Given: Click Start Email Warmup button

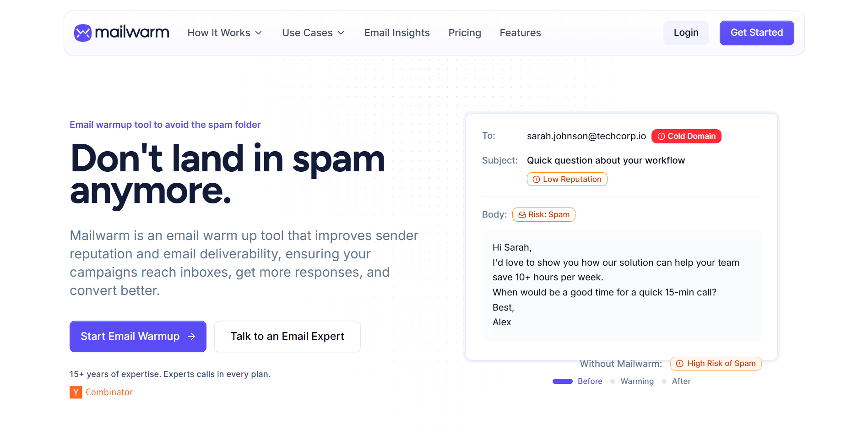Looking at the screenshot, I should click(x=138, y=336).
